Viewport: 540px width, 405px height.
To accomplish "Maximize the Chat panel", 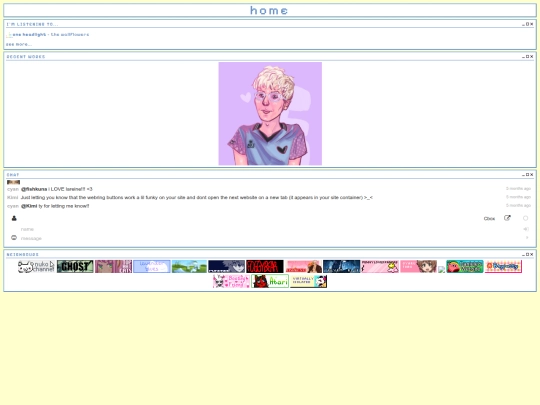I will [x=527, y=175].
